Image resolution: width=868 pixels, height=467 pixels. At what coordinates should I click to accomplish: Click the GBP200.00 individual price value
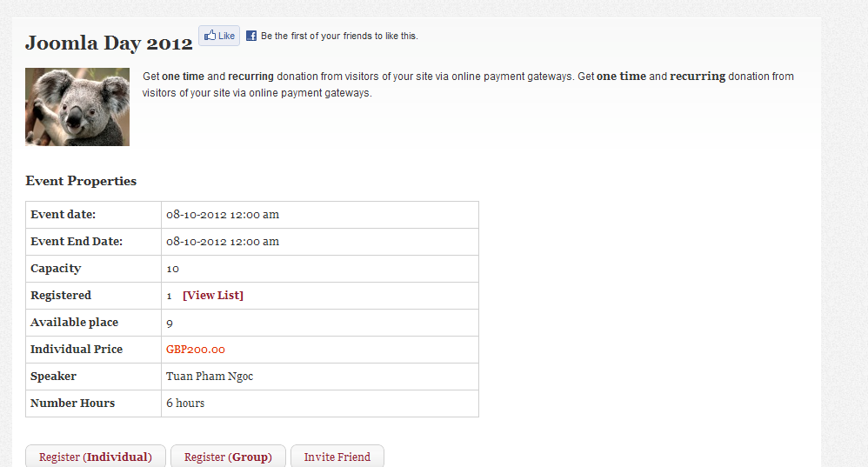196,350
